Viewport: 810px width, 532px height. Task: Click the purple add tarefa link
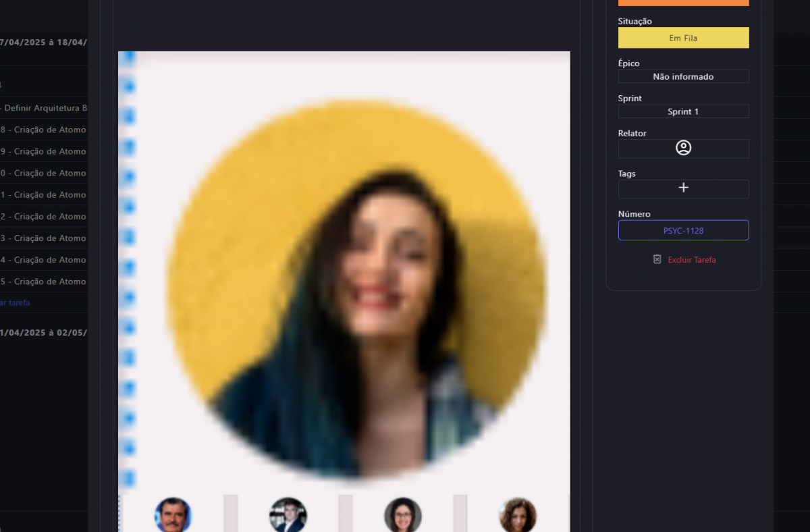coord(15,302)
